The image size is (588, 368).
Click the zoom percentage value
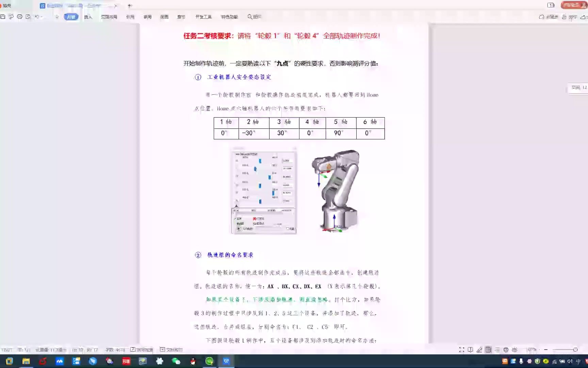532,350
